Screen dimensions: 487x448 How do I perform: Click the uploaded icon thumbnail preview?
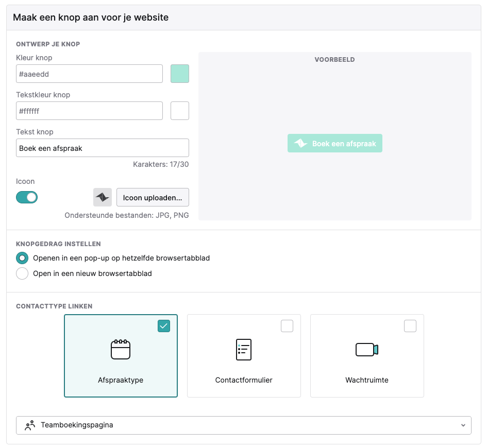(x=103, y=197)
